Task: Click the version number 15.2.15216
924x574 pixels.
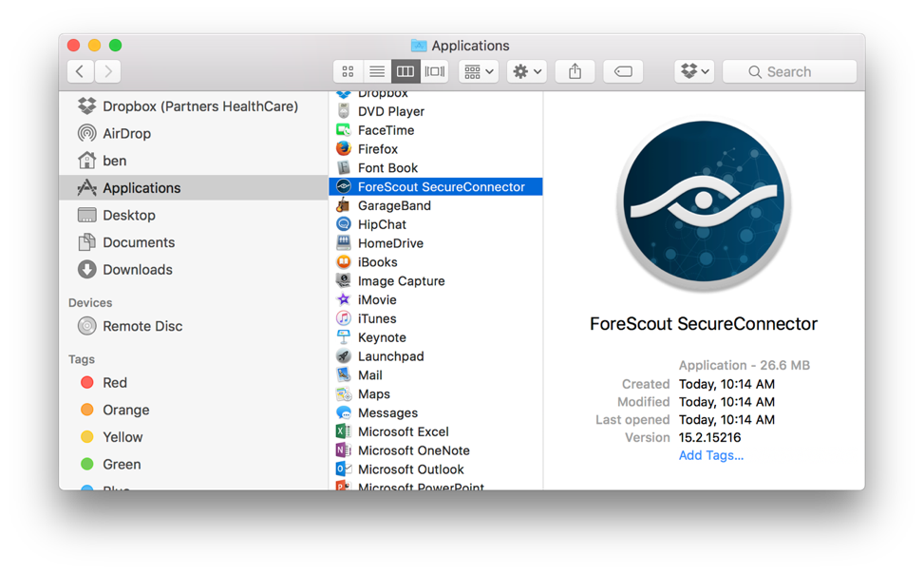Action: tap(710, 438)
